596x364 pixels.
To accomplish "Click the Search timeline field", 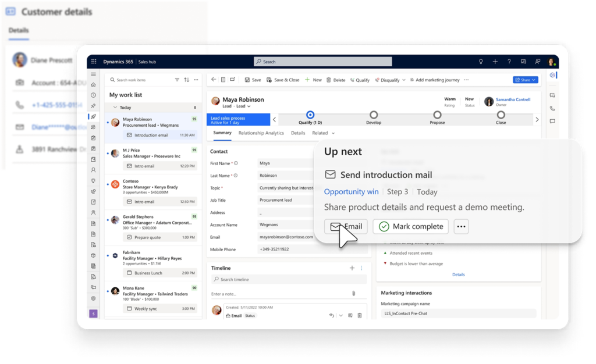I will [288, 280].
